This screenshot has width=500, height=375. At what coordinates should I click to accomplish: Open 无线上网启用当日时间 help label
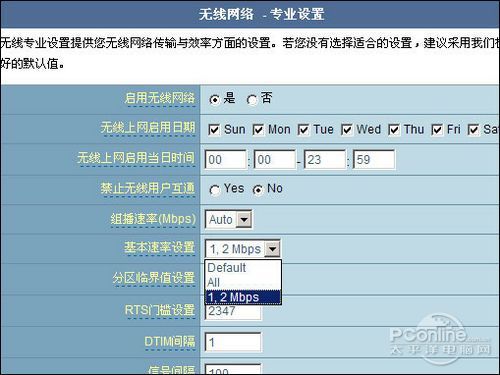point(136,158)
